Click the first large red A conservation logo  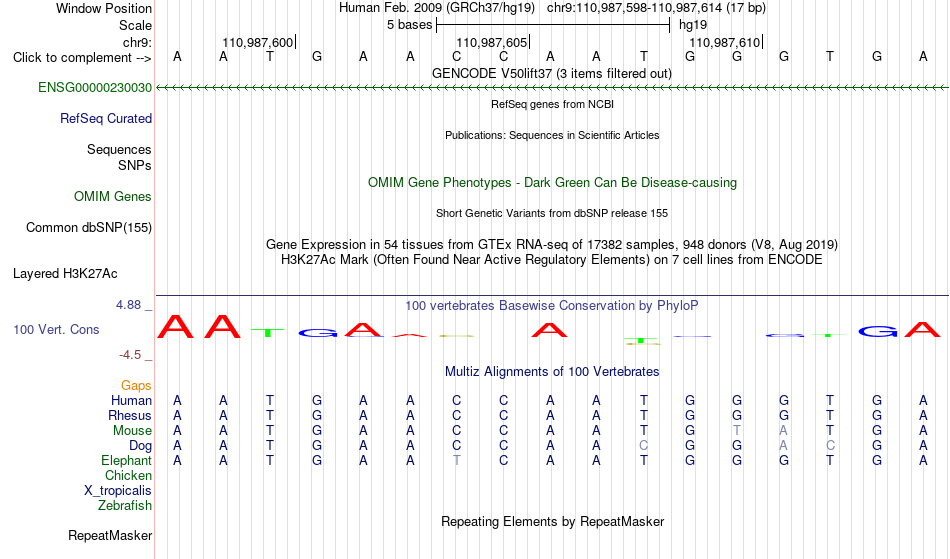pos(176,326)
